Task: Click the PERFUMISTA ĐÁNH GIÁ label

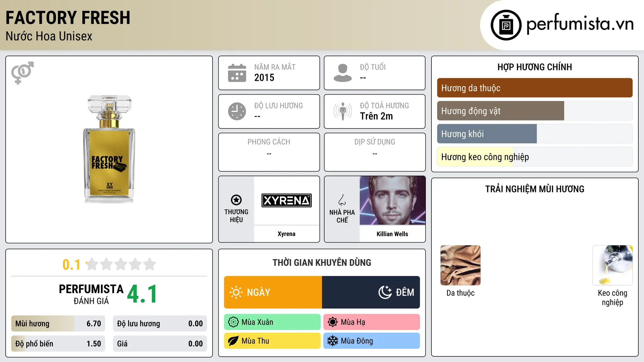Action: click(91, 294)
